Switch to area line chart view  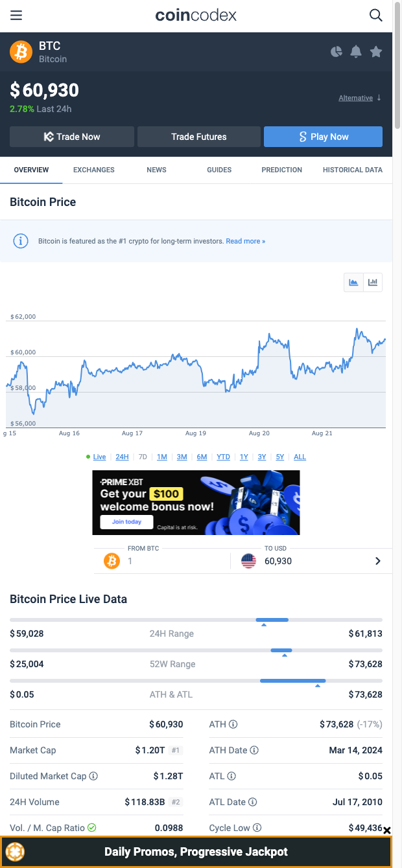click(x=354, y=282)
